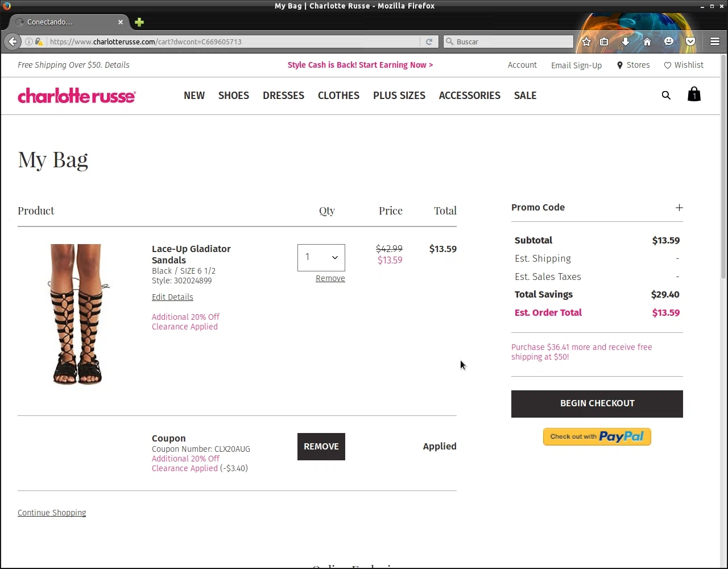The width and height of the screenshot is (728, 569).
Task: Open the Pocket icon in toolbar
Action: coord(690,42)
